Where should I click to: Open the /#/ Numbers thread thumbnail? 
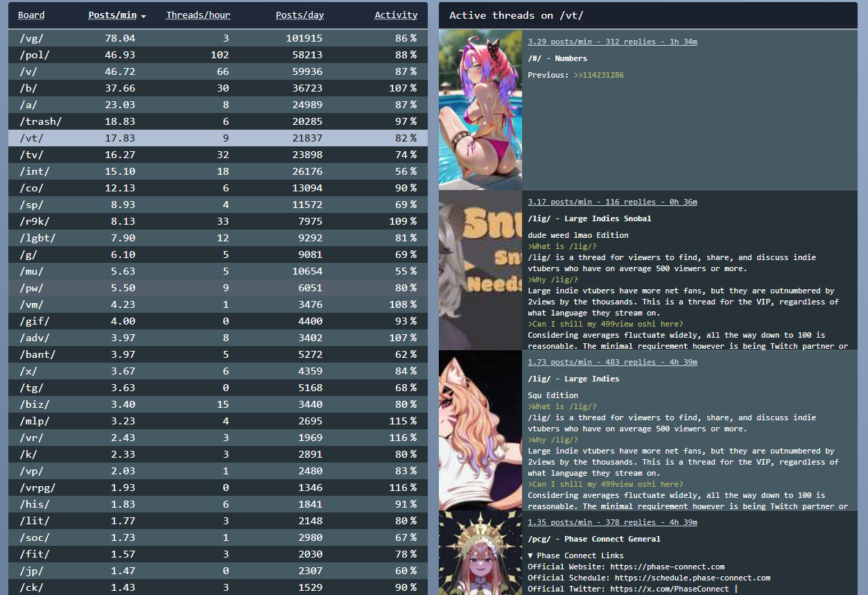click(480, 110)
